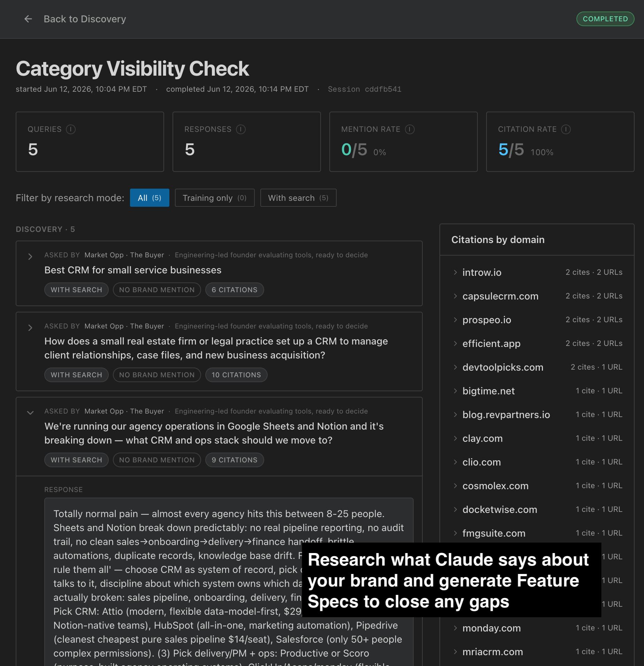Image resolution: width=644 pixels, height=666 pixels.
Task: Collapse the agency operations Google Sheets query
Action: coord(30,413)
